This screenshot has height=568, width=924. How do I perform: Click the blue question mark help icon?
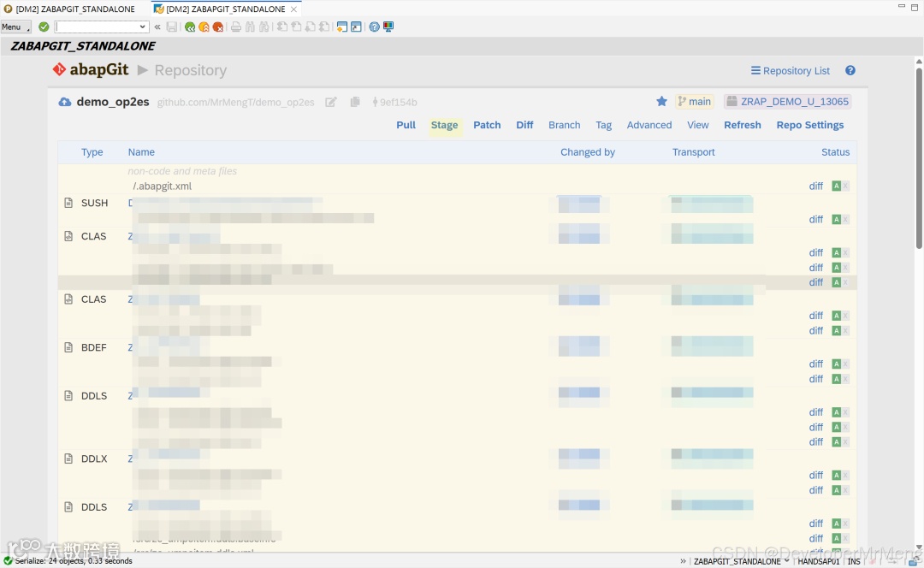click(x=850, y=70)
